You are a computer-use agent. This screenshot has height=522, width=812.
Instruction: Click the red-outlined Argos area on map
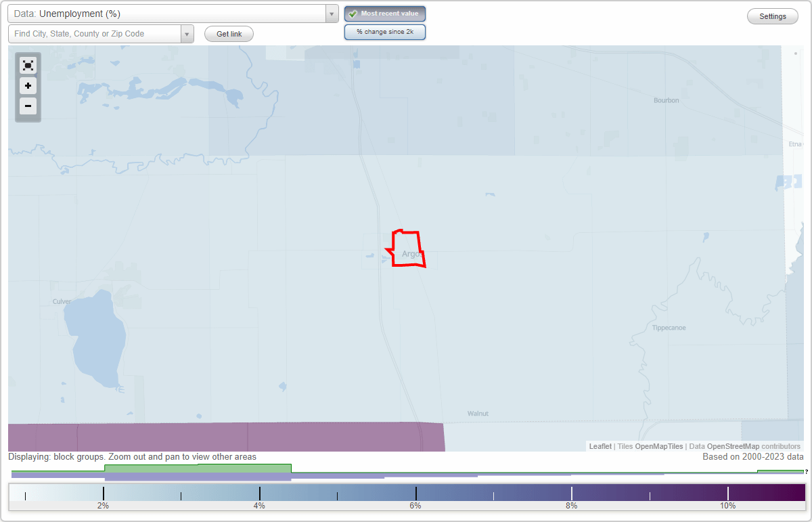point(408,248)
